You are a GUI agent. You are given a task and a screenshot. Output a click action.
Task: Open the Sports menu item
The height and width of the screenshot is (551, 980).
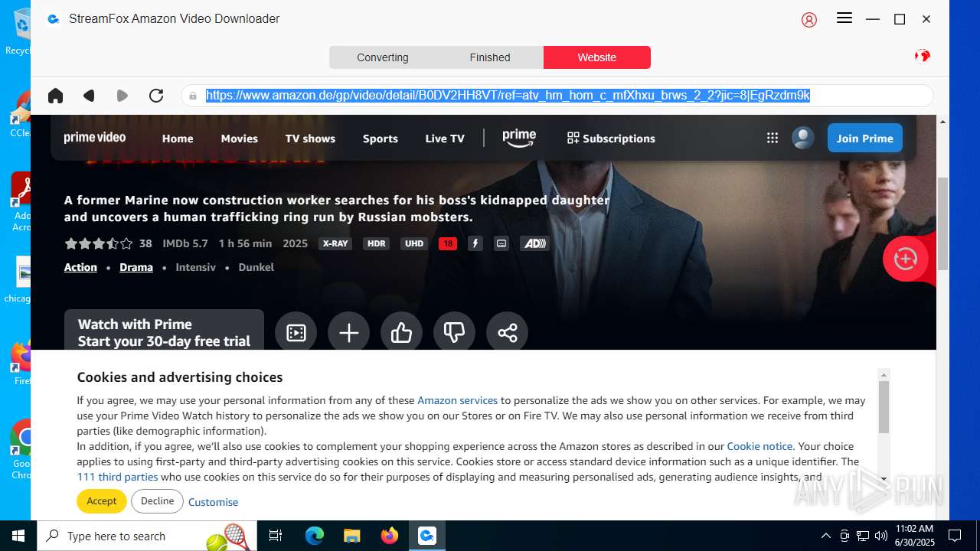tap(381, 139)
